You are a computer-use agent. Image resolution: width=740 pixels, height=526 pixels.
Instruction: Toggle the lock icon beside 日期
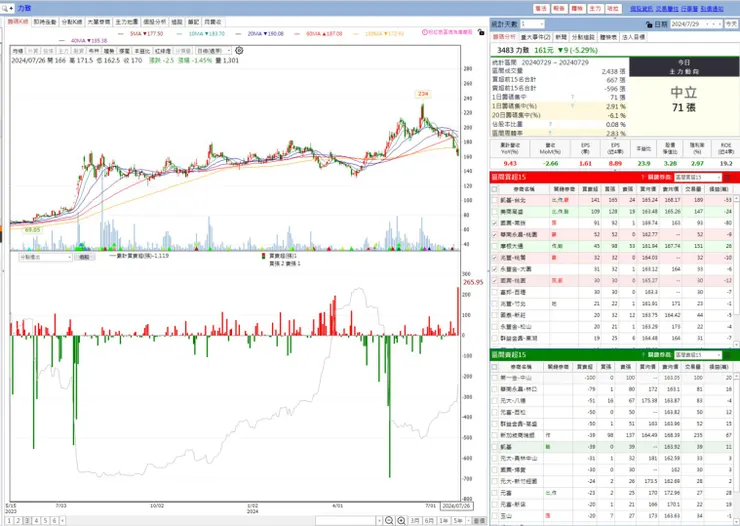(649, 24)
